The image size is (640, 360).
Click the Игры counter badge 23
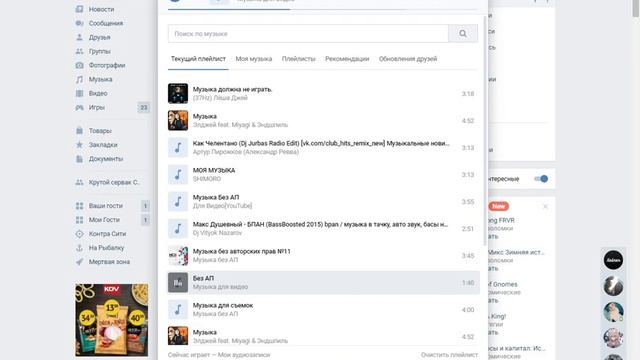pos(144,107)
